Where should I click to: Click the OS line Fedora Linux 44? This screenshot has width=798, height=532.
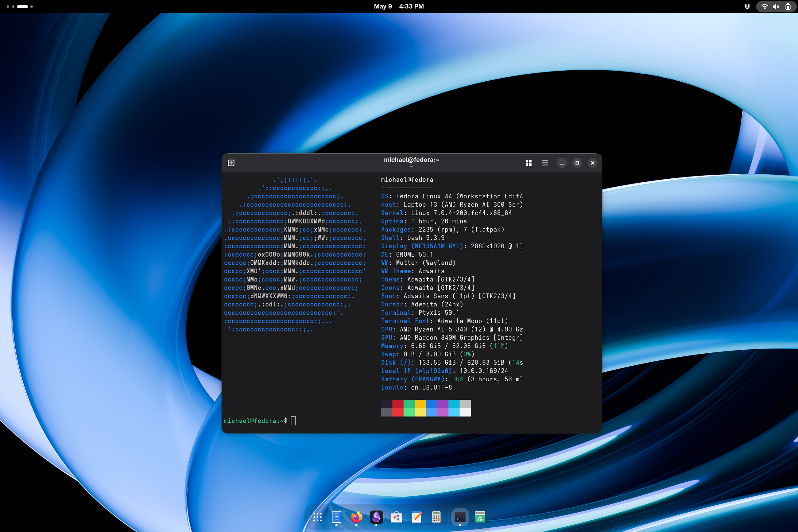pyautogui.click(x=452, y=196)
